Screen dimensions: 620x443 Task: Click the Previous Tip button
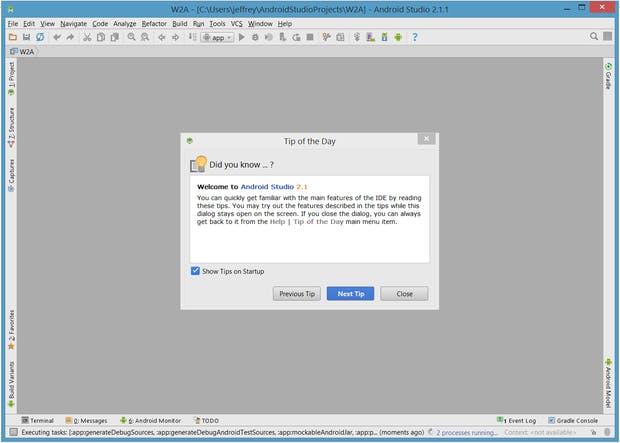click(x=297, y=294)
